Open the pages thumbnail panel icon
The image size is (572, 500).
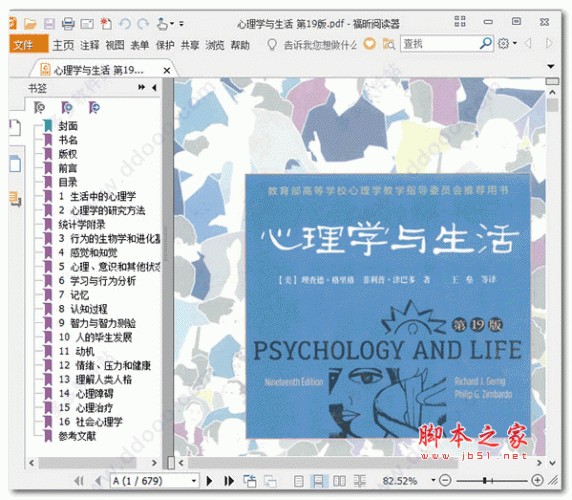[15, 128]
